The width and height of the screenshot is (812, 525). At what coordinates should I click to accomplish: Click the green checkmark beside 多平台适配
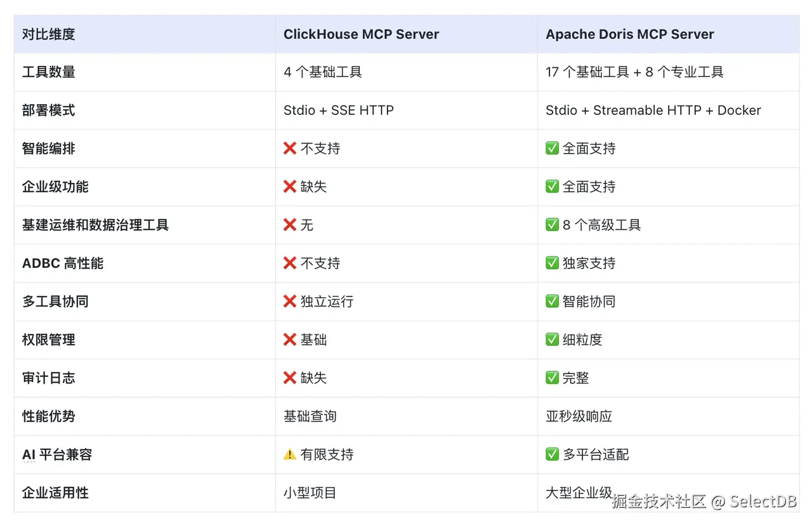tap(552, 455)
